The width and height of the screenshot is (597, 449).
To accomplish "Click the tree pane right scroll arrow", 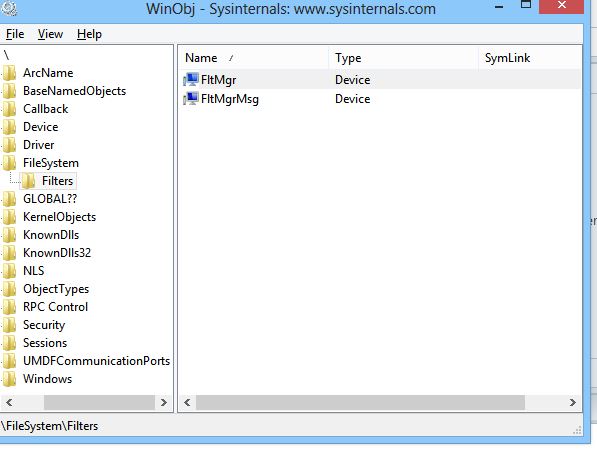I will 164,403.
